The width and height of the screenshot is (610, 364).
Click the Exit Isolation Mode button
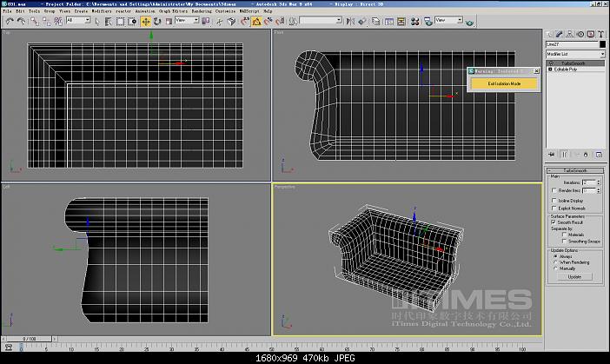504,83
